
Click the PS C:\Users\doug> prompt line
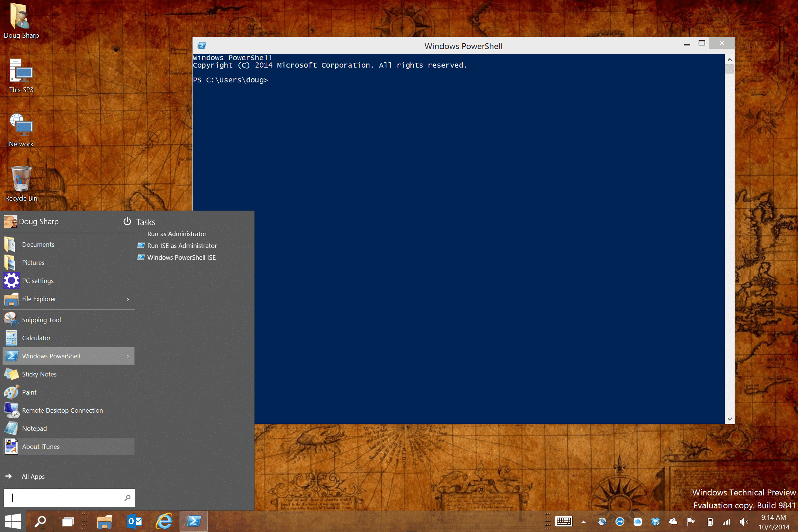click(231, 80)
